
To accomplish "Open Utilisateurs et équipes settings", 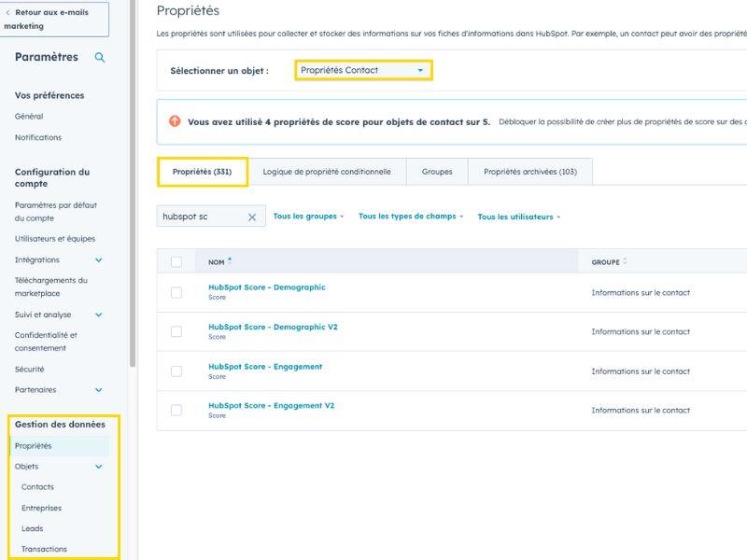I will (55, 239).
